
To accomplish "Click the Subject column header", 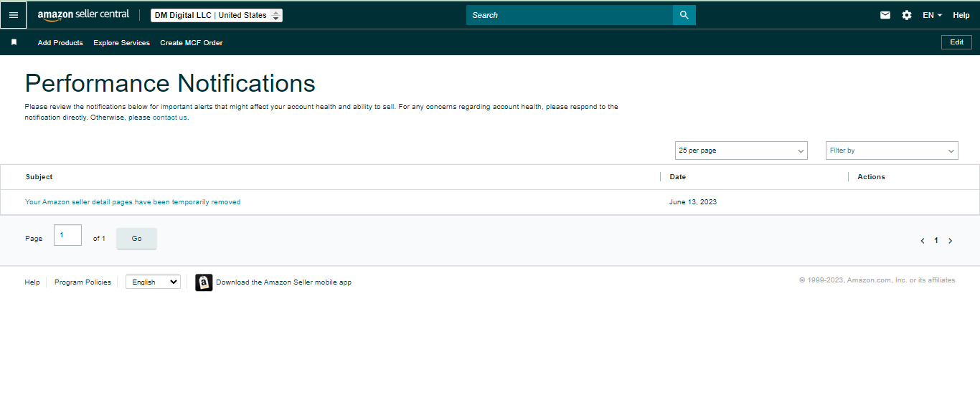I will tap(39, 177).
